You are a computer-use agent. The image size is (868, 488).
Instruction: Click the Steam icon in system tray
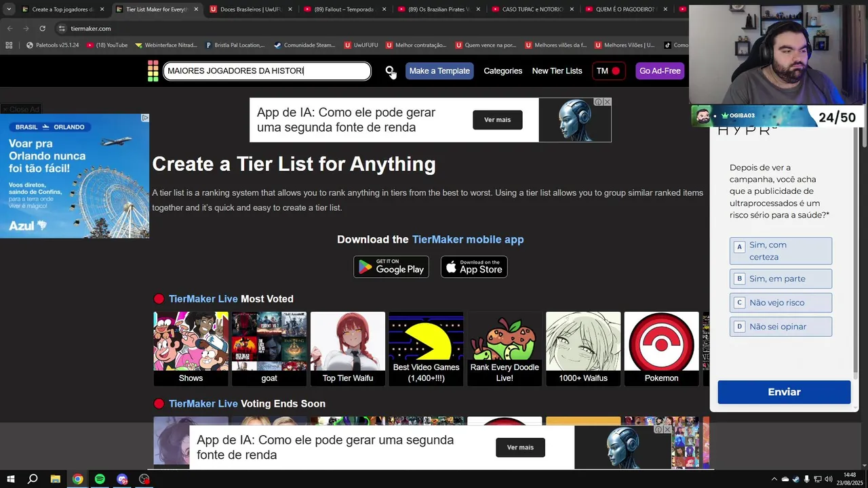[795, 479]
